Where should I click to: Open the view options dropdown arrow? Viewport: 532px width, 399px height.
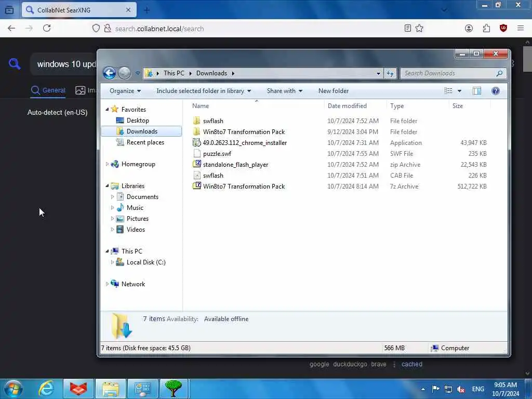pos(459,91)
